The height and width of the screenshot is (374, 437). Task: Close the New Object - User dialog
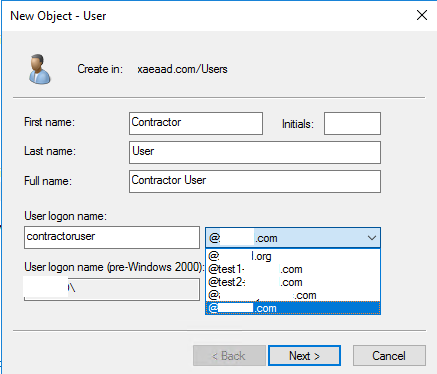click(422, 15)
